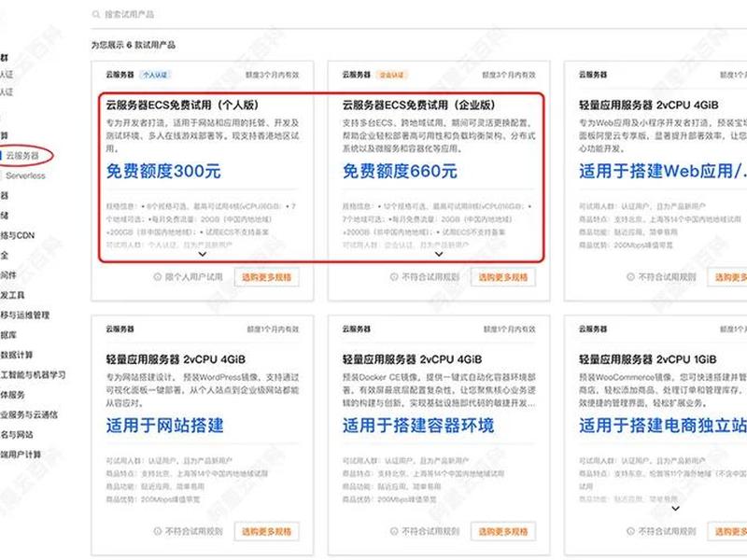Open 轻量应用服务器 2vCPU 1GiB title
This screenshot has width=747, height=560.
pyautogui.click(x=648, y=359)
